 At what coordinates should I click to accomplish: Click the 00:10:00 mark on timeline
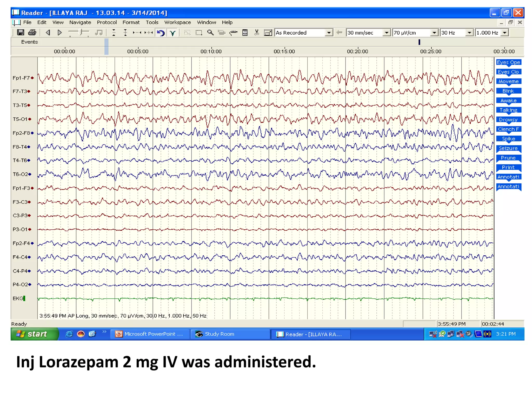click(211, 51)
